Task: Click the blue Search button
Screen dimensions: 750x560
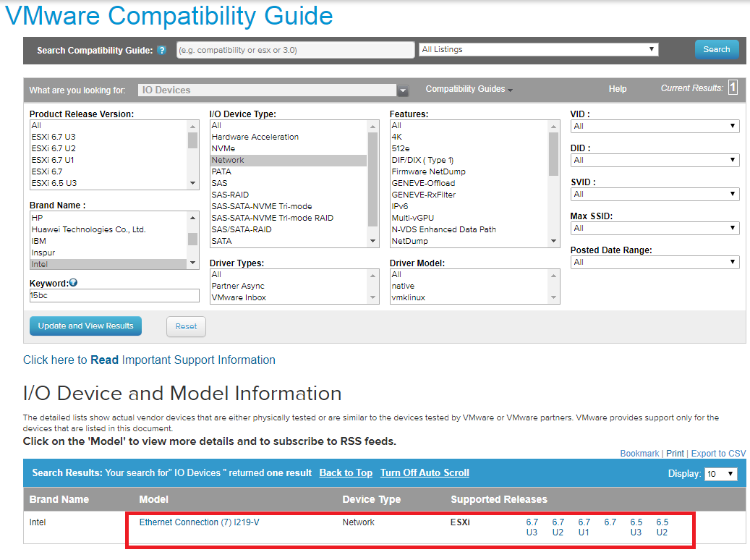Action: pyautogui.click(x=717, y=49)
